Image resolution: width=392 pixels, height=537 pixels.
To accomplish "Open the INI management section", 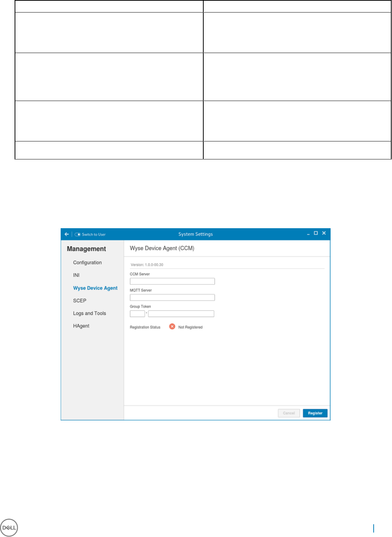I will pos(76,275).
